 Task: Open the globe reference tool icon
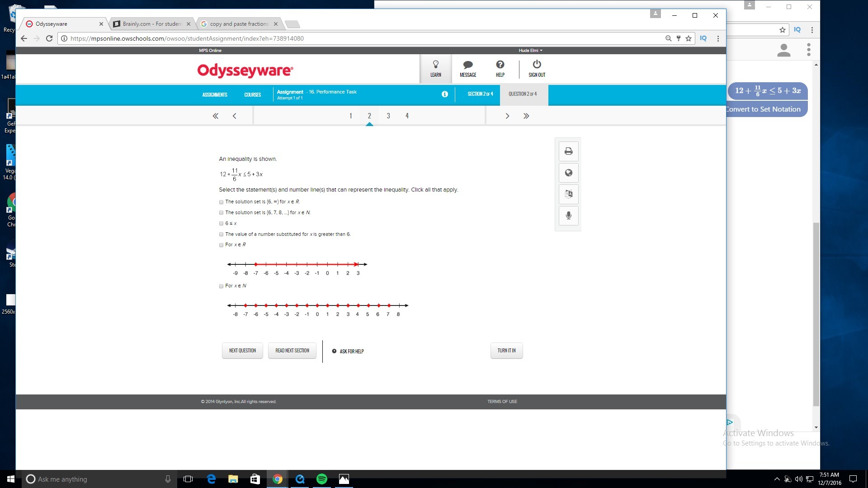tap(568, 173)
